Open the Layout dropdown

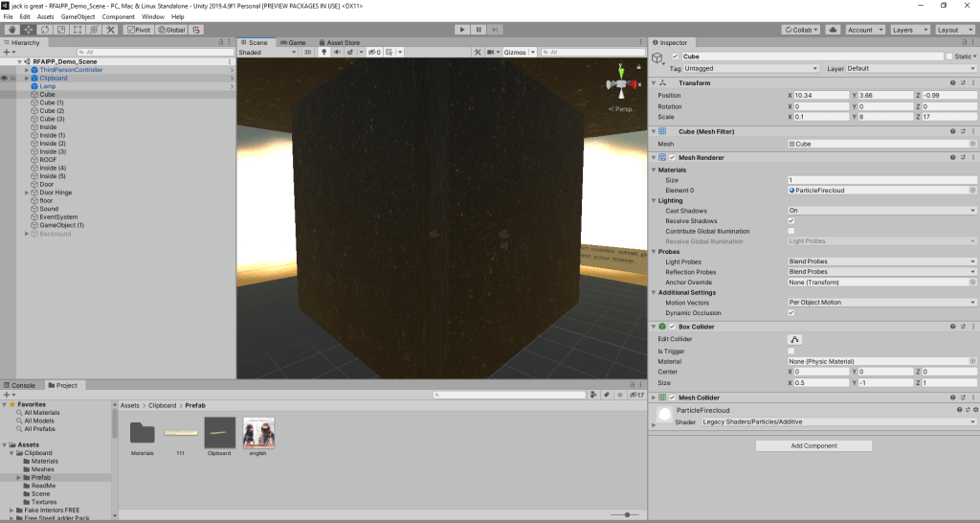951,30
